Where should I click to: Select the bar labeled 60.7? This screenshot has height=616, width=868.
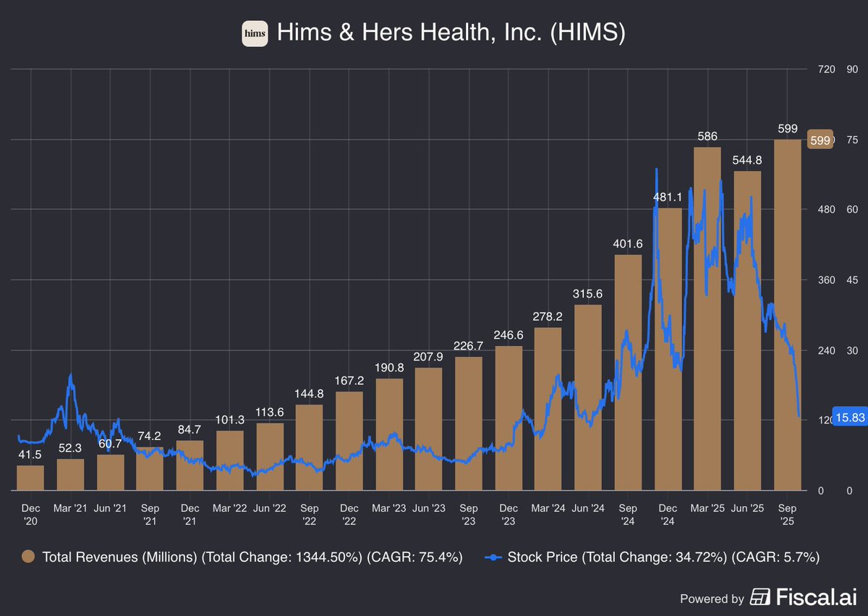tap(110, 473)
